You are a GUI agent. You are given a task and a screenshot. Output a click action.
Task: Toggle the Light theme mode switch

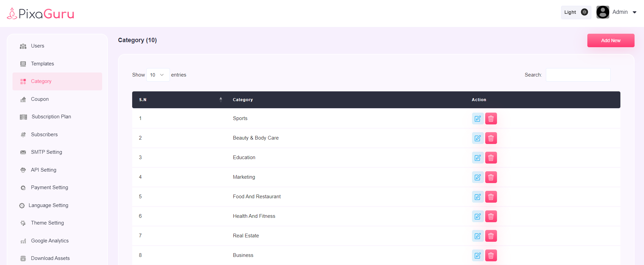(576, 12)
